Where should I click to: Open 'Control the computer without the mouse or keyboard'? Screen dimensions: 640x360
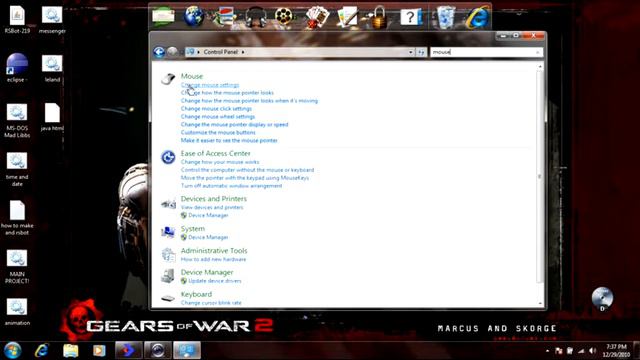tap(247, 170)
